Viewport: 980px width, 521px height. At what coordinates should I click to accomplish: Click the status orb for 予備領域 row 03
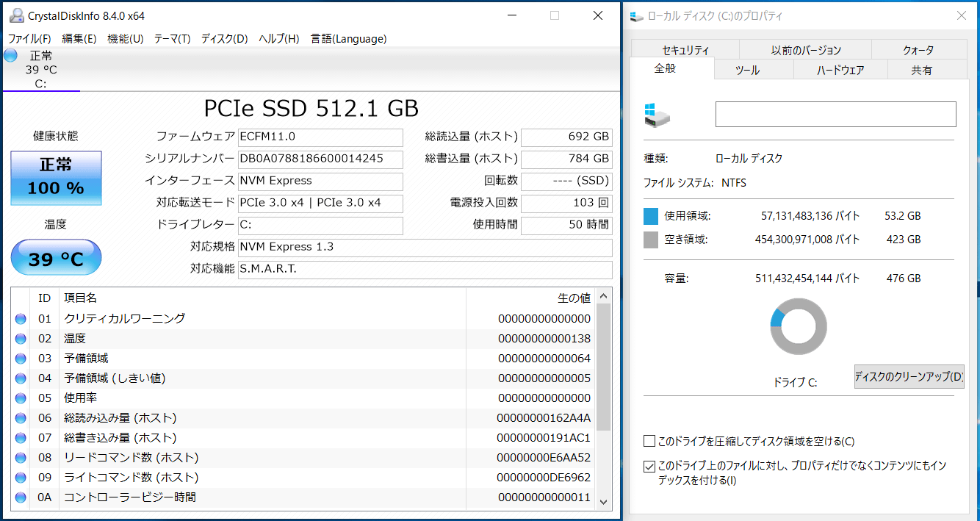tap(21, 359)
